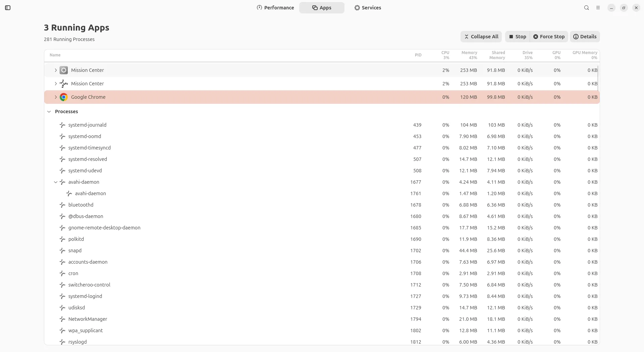Click the process icon beside systemd-oomd
644x352 pixels.
pos(62,136)
